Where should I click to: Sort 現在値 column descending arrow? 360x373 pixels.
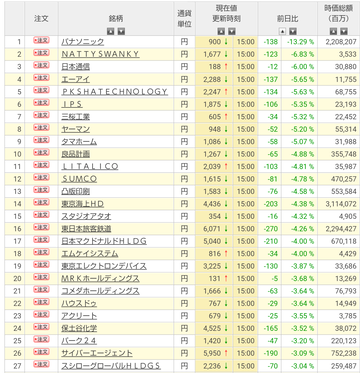[232, 31]
